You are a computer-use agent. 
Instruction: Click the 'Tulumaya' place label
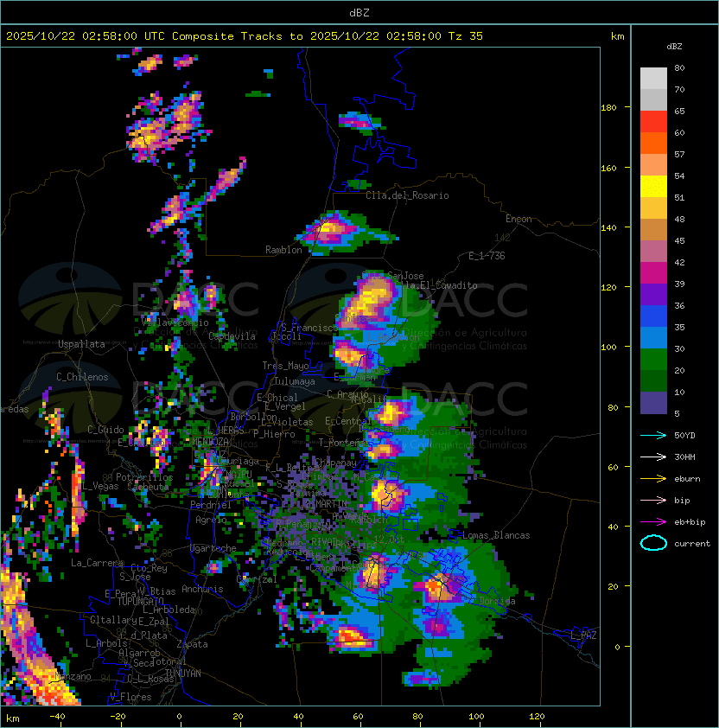pos(295,381)
